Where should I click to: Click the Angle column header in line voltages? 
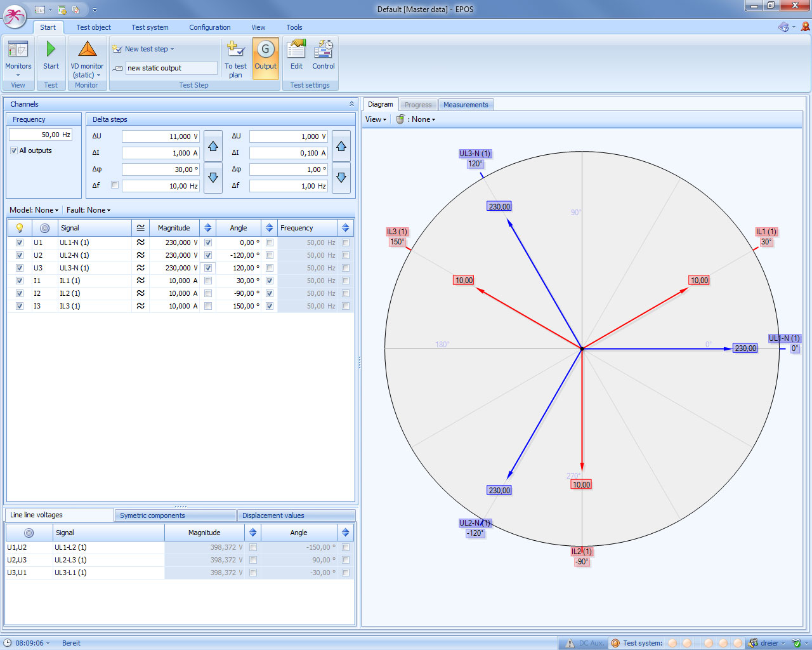tap(299, 533)
